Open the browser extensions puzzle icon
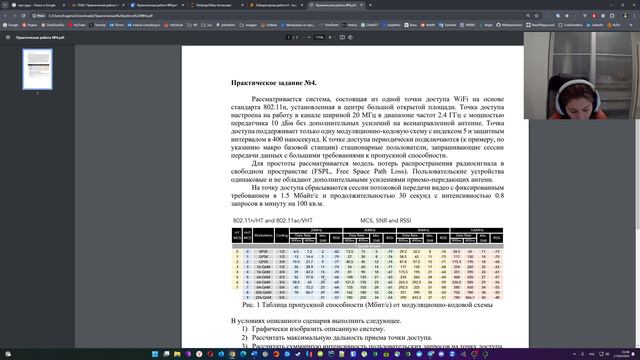The height and width of the screenshot is (360, 640). pos(612,16)
